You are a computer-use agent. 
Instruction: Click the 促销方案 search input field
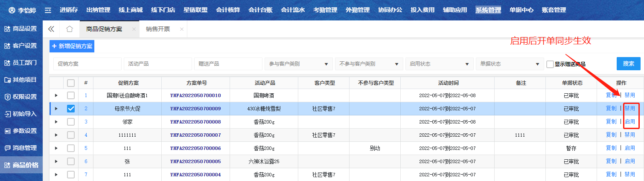point(87,64)
